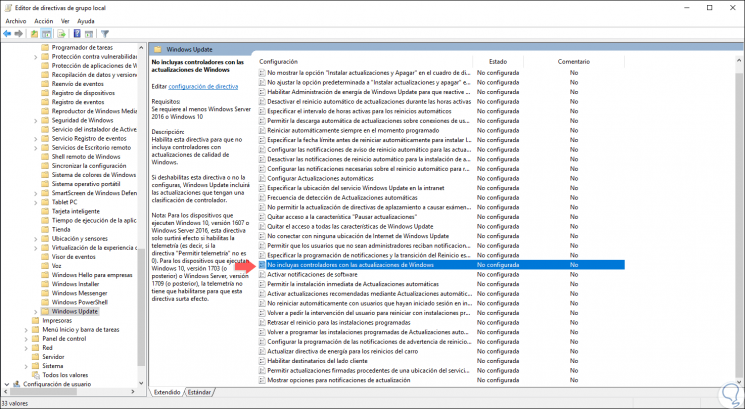Expand the Ubicación y sensores node
The height and width of the screenshot is (409, 745).
coord(35,238)
